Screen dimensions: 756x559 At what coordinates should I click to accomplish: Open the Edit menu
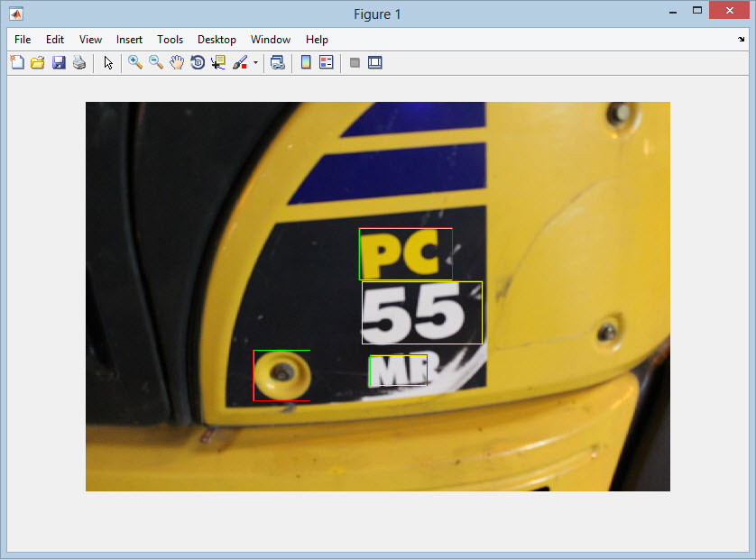55,40
